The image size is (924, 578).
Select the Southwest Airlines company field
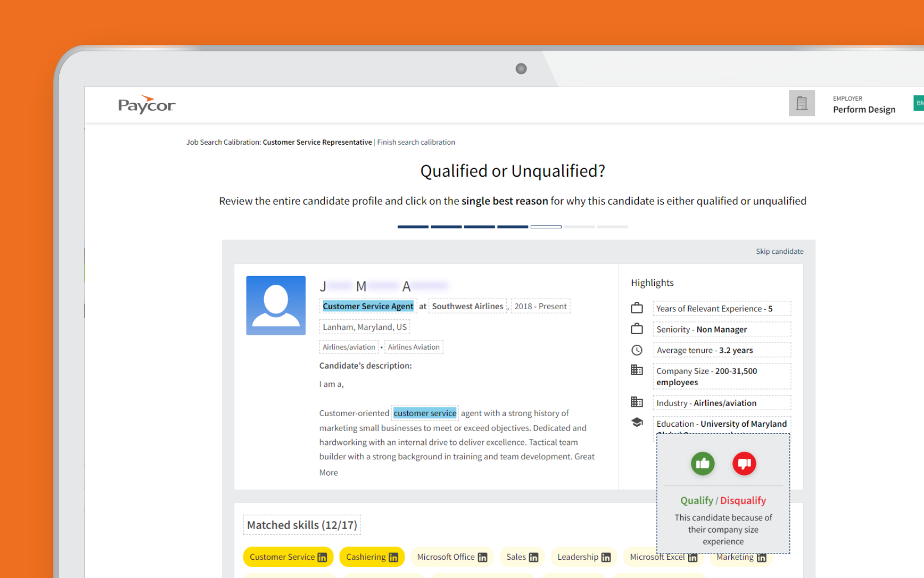(x=468, y=306)
